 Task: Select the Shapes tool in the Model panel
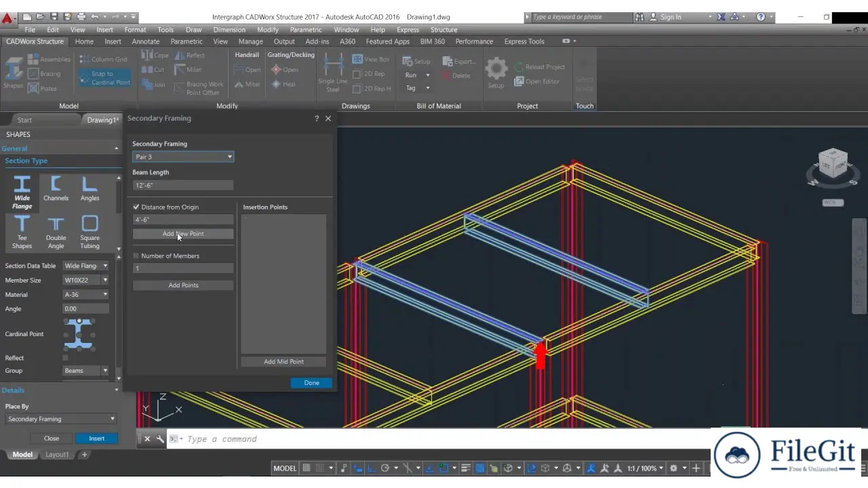(x=13, y=73)
